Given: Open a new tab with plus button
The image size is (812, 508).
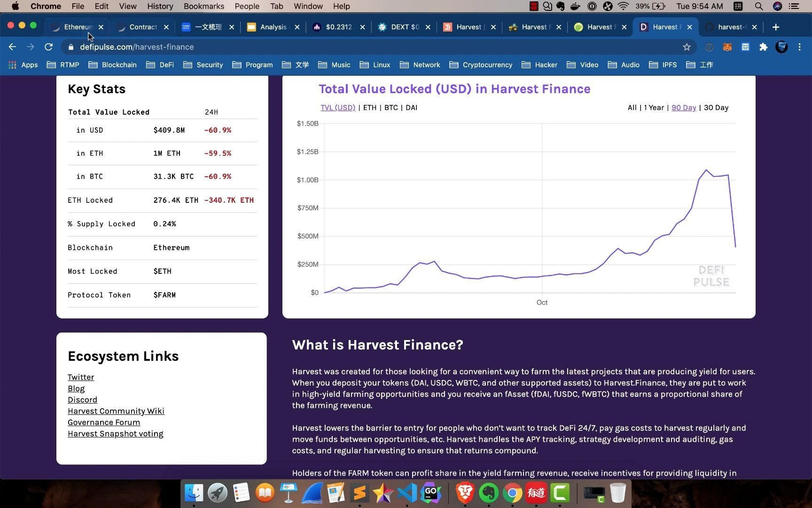Looking at the screenshot, I should [776, 27].
